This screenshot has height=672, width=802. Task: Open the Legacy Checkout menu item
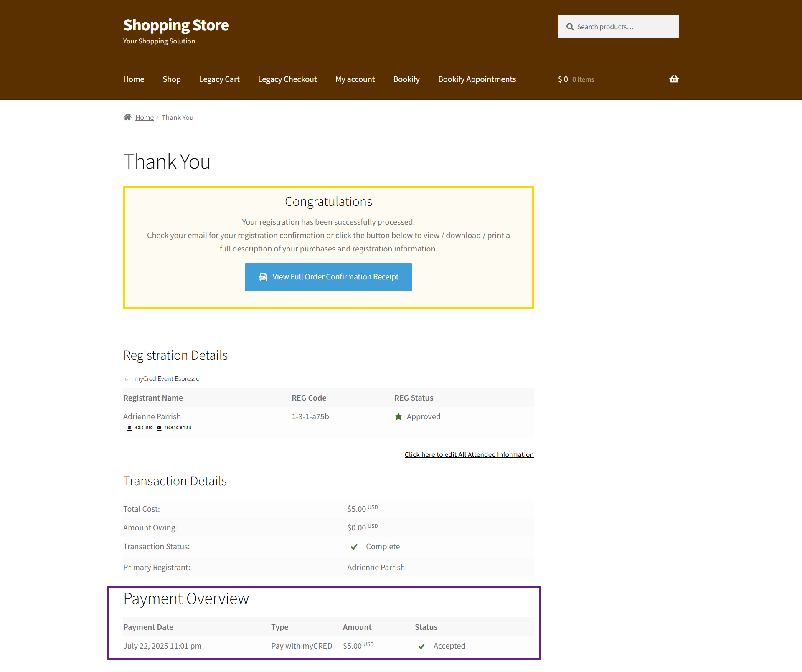287,79
